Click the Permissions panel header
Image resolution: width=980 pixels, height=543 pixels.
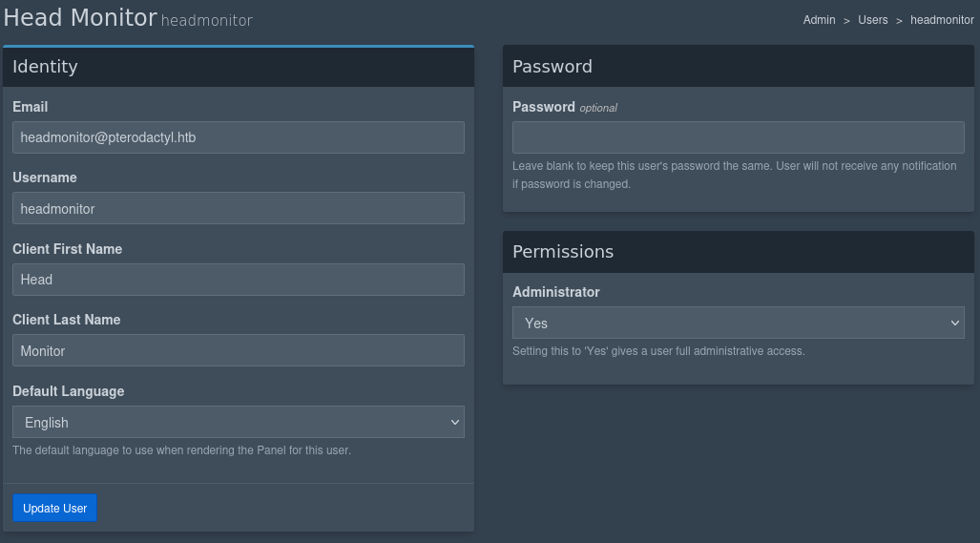point(563,252)
